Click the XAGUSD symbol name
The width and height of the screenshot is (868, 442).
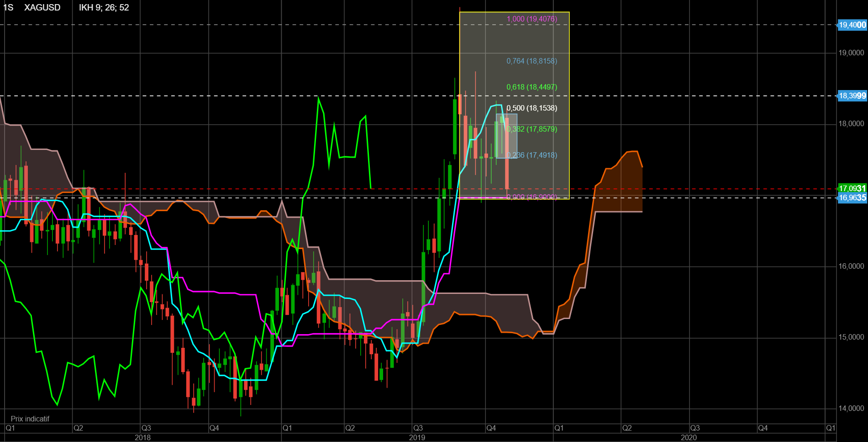(x=42, y=8)
